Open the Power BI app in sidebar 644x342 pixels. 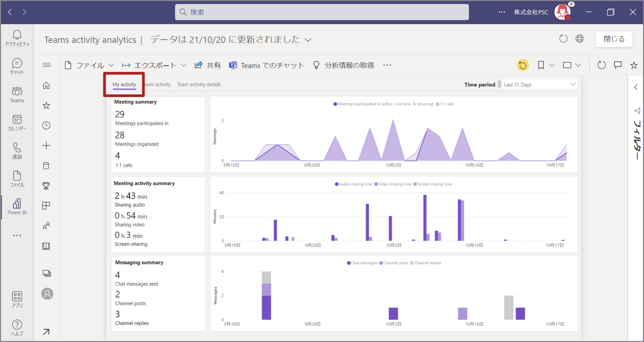coord(17,206)
